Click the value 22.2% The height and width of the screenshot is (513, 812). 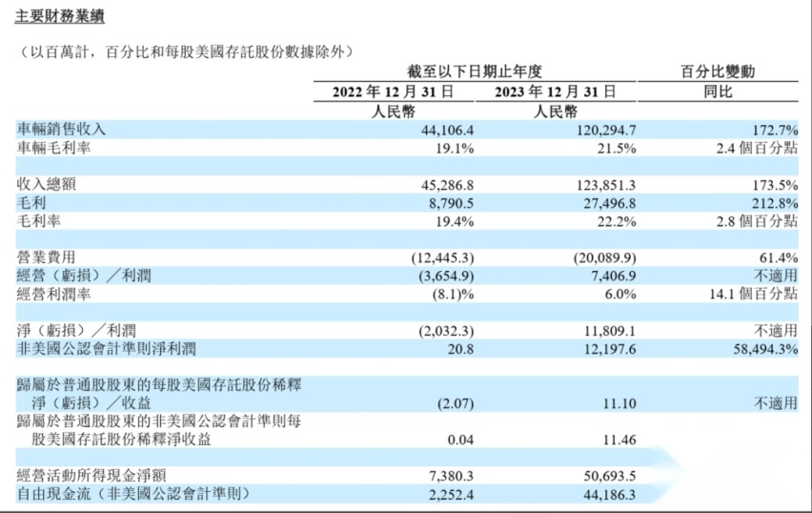tap(617, 222)
